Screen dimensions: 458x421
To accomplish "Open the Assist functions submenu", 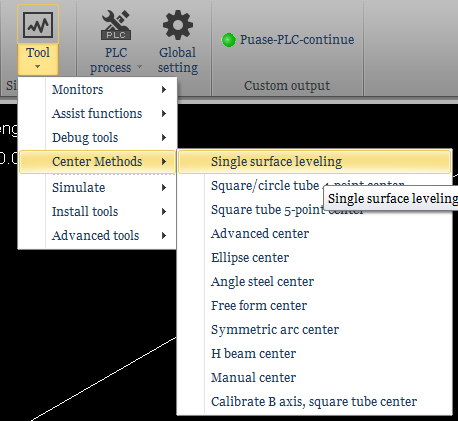I will tap(97, 113).
